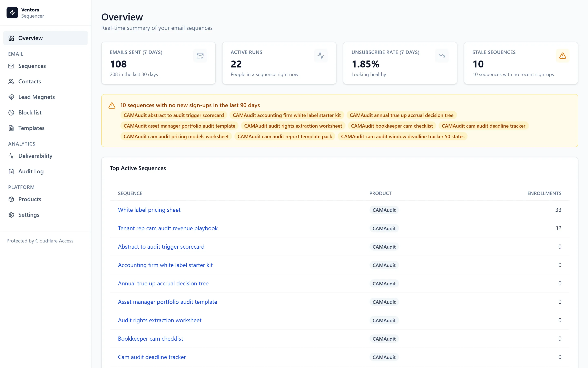Image resolution: width=588 pixels, height=368 pixels.
Task: Navigate to Lead Magnets
Action: pyautogui.click(x=46, y=97)
